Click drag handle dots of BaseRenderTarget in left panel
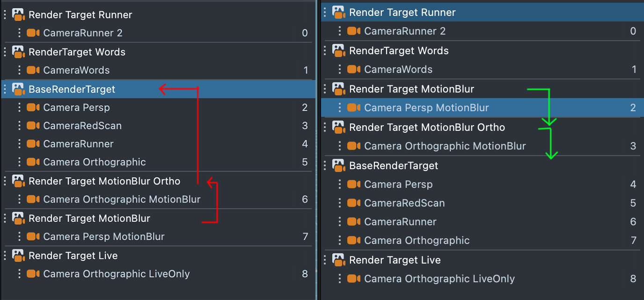This screenshot has width=644, height=300. pyautogui.click(x=5, y=89)
